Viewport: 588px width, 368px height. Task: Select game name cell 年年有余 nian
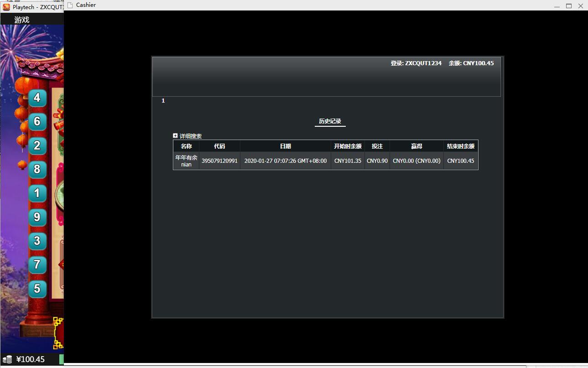click(x=186, y=161)
